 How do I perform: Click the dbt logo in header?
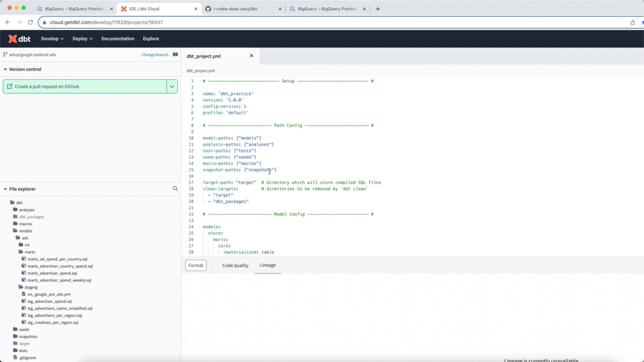[19, 39]
